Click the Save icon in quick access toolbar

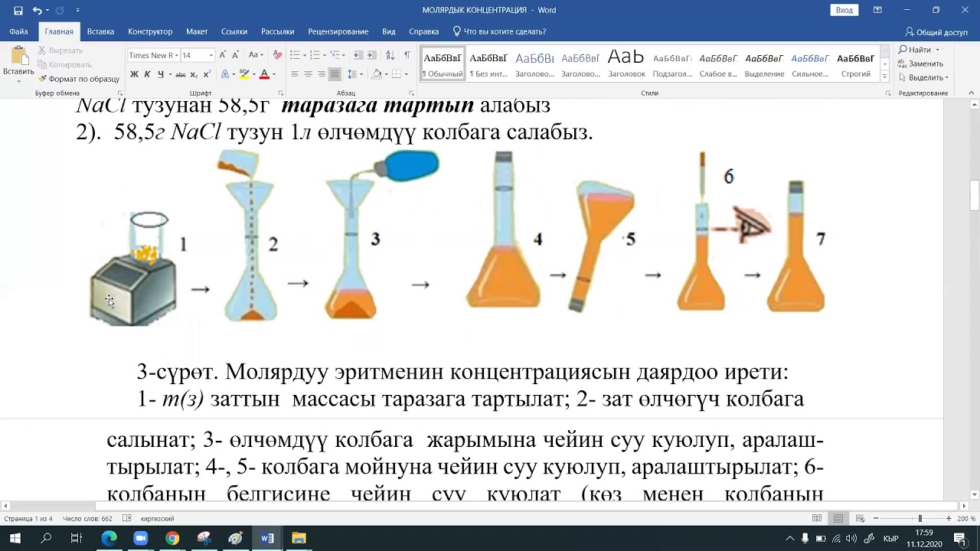click(x=18, y=10)
